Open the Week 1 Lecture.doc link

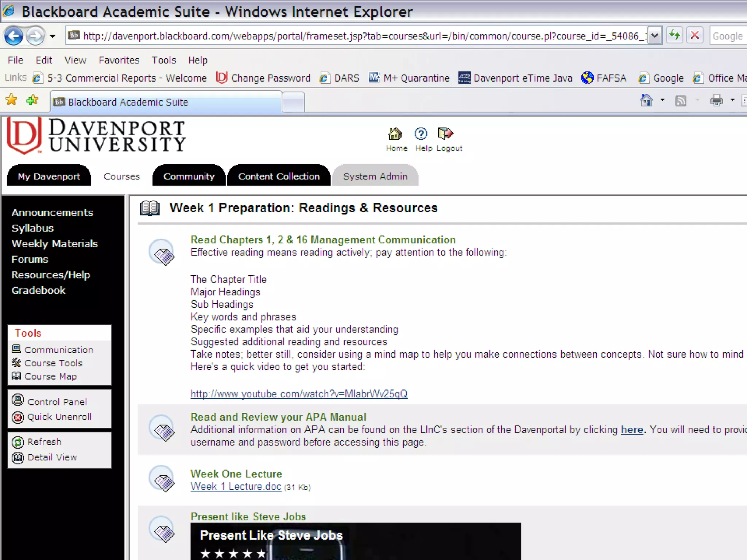(236, 487)
